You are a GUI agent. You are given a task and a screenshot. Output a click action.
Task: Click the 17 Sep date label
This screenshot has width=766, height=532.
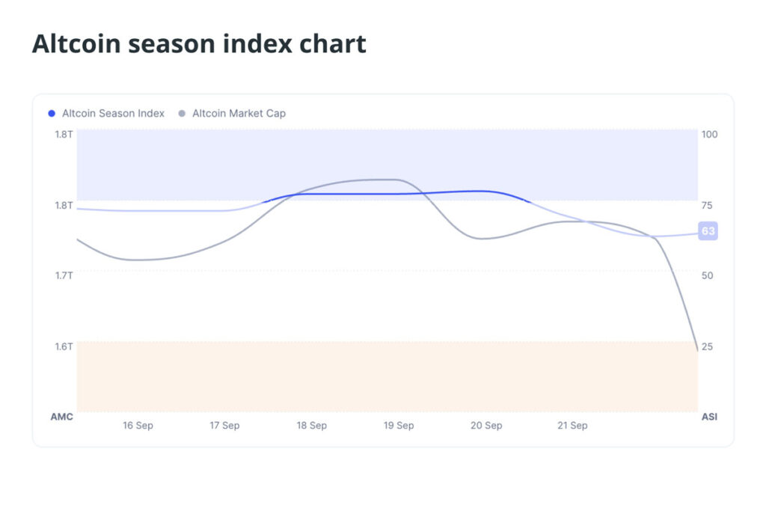click(x=224, y=426)
